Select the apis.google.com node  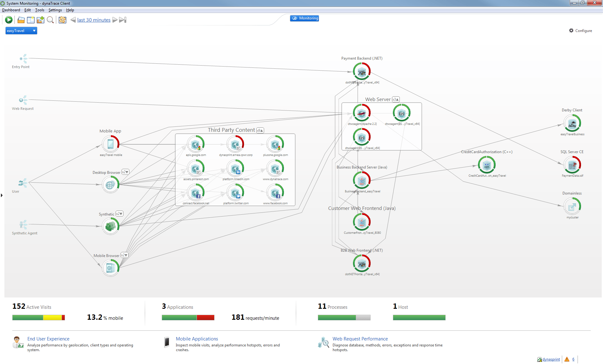196,144
